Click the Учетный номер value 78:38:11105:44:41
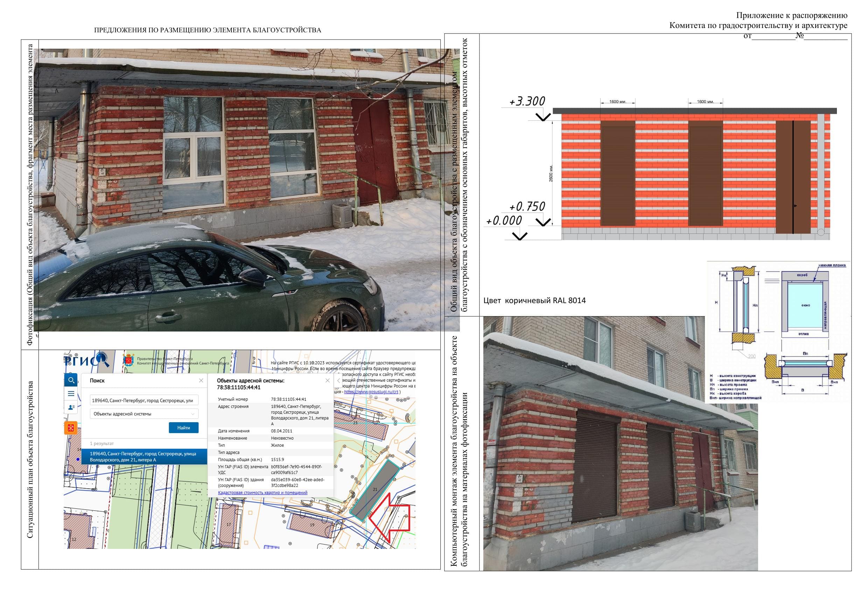The image size is (868, 614). 288,399
